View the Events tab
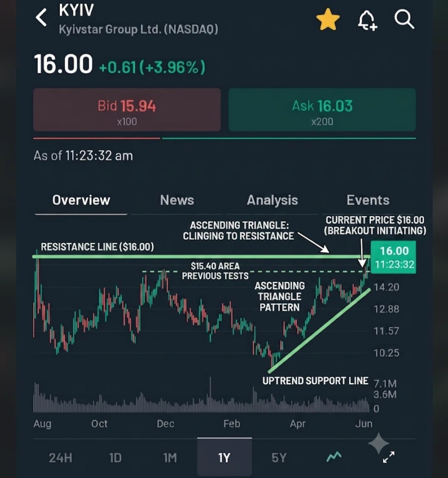The width and height of the screenshot is (448, 478). tap(368, 200)
